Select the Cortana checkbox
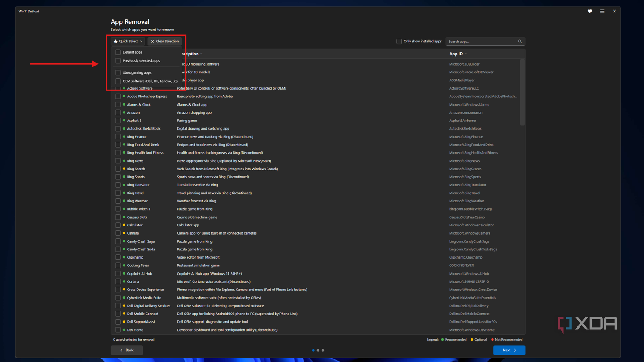Image resolution: width=644 pixels, height=362 pixels. 118,282
